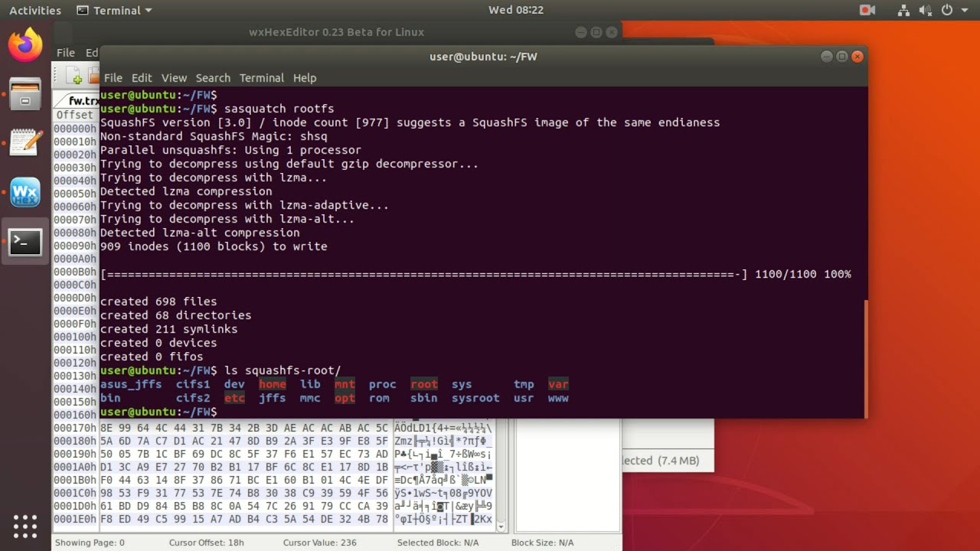Click the hex offset 000170h row label
The width and height of the screenshot is (980, 551).
75,428
